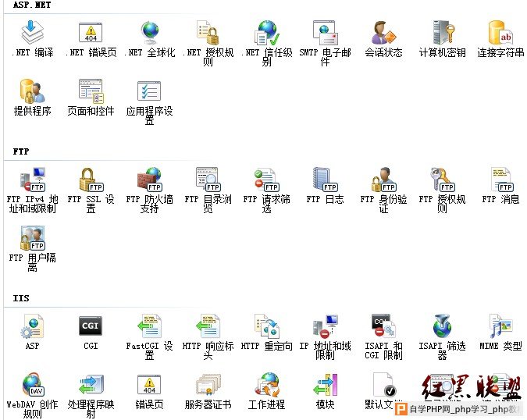The image size is (527, 420).
Task: Open MIME 类型 icon
Action: [x=500, y=326]
